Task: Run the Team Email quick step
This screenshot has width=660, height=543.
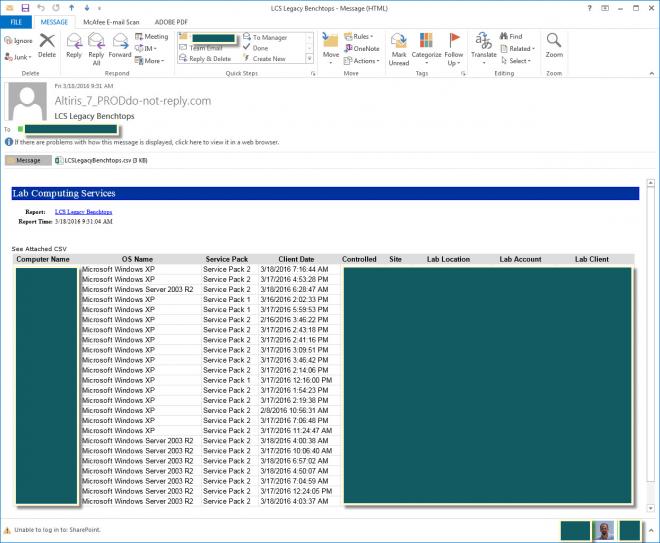Action: click(201, 48)
